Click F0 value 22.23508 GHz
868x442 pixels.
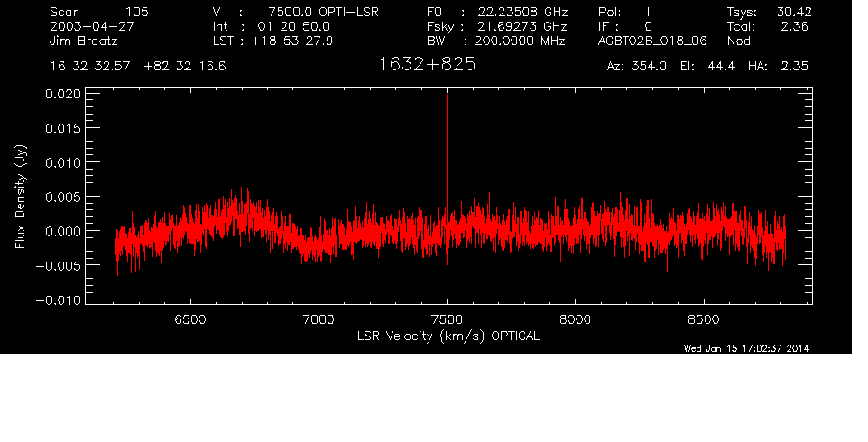click(522, 12)
